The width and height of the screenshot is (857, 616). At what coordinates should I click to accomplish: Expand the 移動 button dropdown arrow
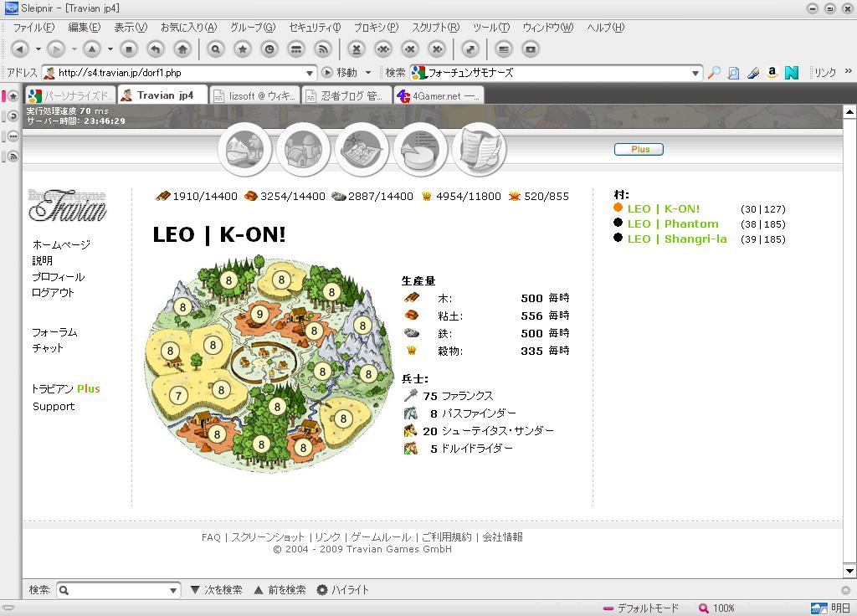(368, 73)
